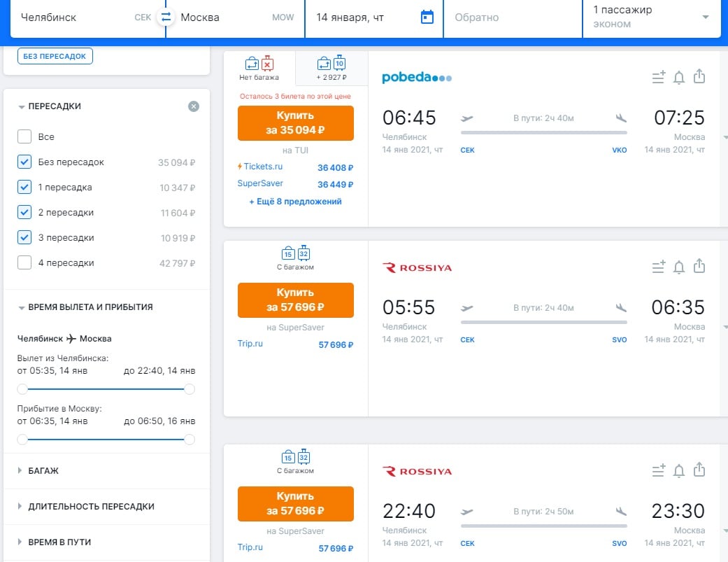
Task: Click the Pobeda airline logo
Action: point(417,78)
